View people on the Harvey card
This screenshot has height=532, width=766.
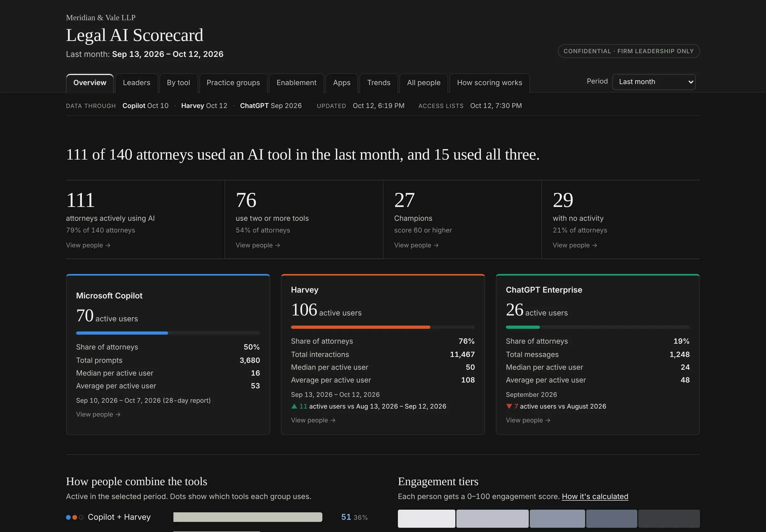coord(313,420)
